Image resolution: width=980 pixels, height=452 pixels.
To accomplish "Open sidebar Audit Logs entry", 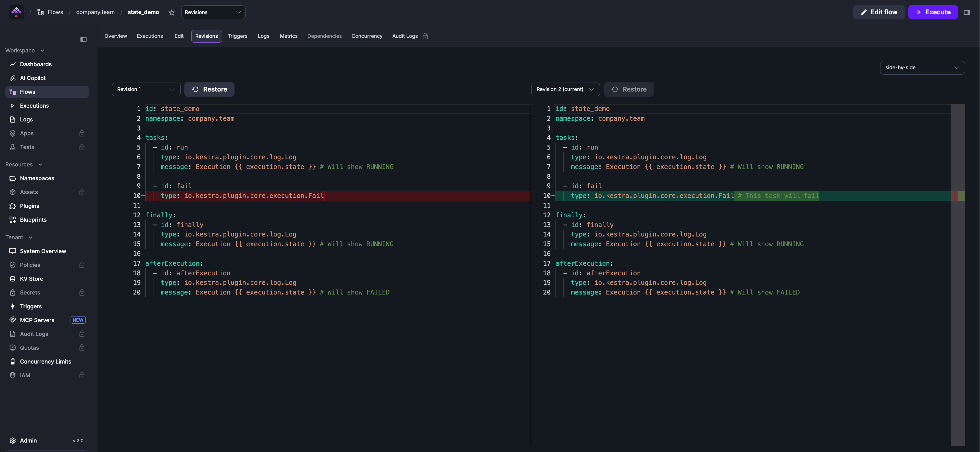I will click(47, 334).
